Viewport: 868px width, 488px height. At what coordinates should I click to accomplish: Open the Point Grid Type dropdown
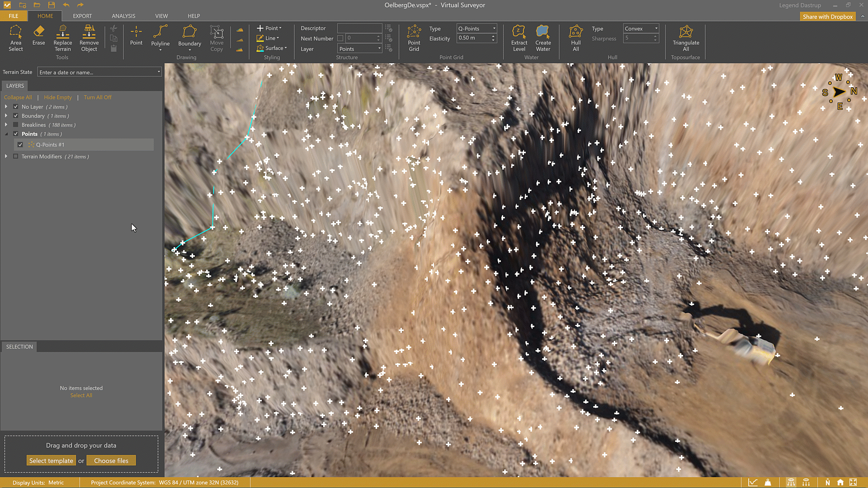coord(476,28)
